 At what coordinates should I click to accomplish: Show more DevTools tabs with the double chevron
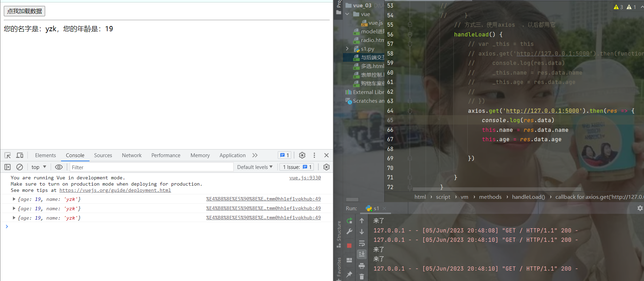coord(255,155)
